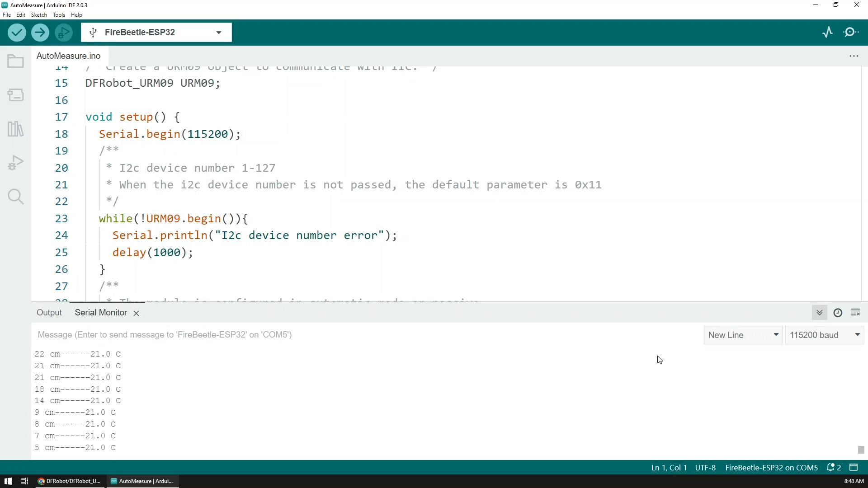
Task: Click the Verify (checkmark) button
Action: pos(17,32)
